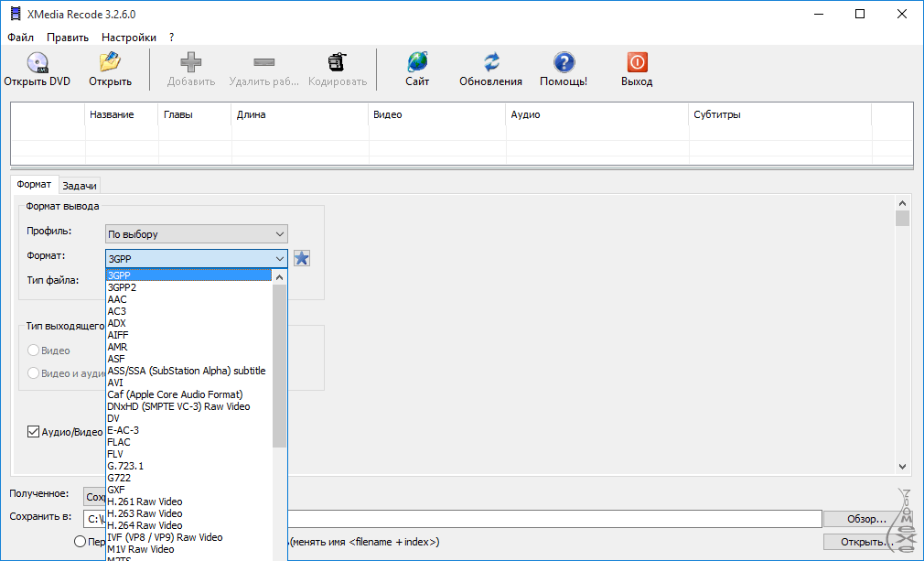Select AC3 in the format list
This screenshot has height=561, width=924.
coord(188,311)
